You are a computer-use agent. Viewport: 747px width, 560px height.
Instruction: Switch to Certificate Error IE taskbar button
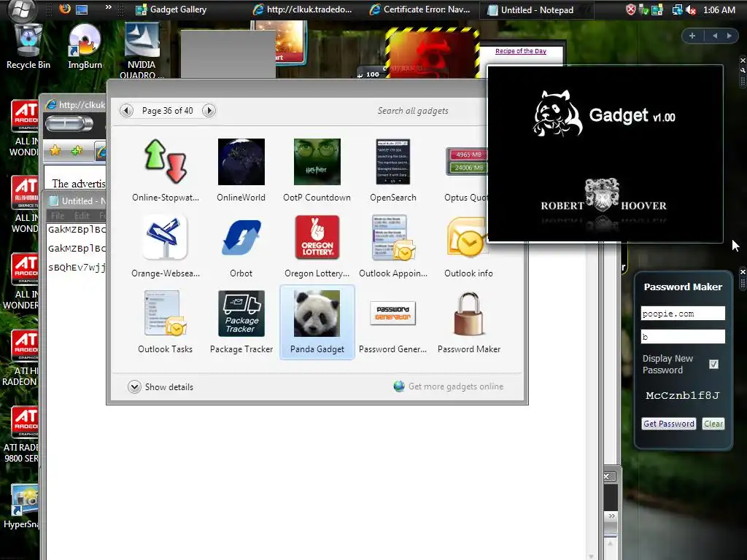[x=419, y=9]
